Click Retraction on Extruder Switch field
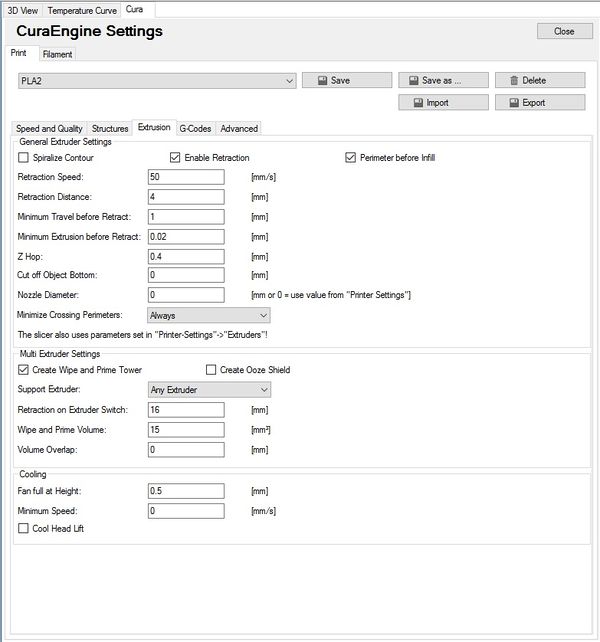Screen dimensions: 600x642 (186, 410)
